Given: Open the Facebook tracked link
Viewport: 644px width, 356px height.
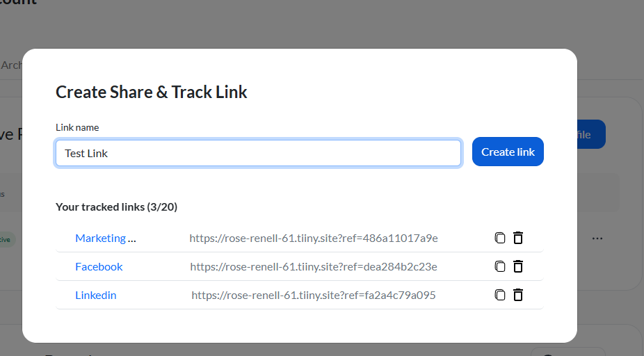Looking at the screenshot, I should 99,266.
